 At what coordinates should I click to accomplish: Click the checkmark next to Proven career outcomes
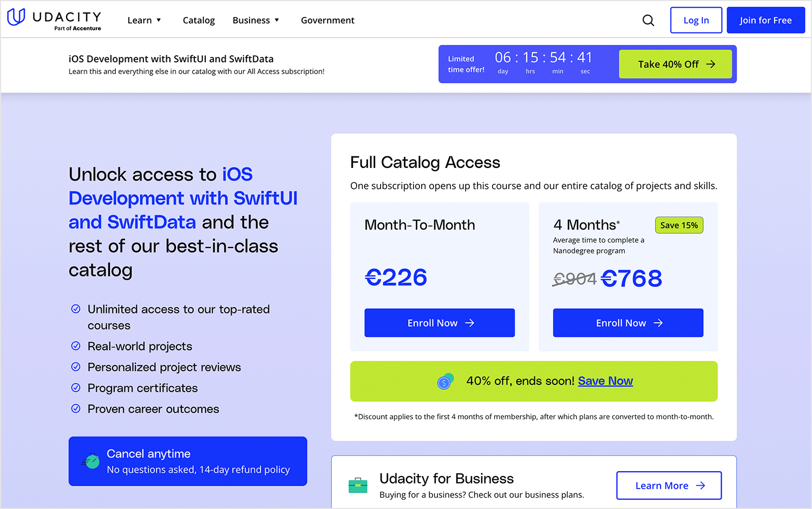[75, 409]
